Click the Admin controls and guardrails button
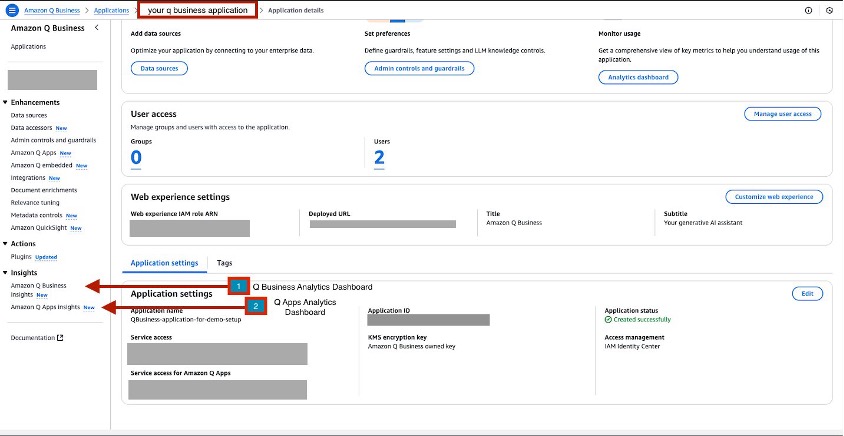844x436 pixels. (x=419, y=68)
